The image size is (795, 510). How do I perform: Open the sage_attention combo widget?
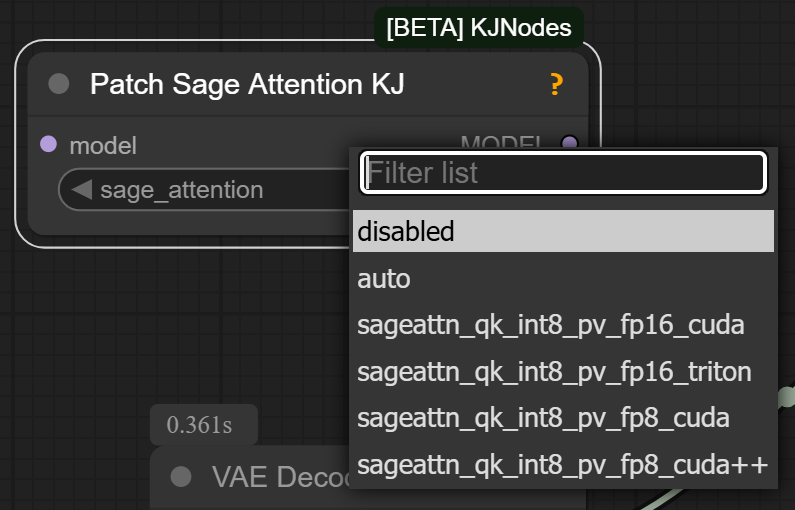click(x=205, y=190)
